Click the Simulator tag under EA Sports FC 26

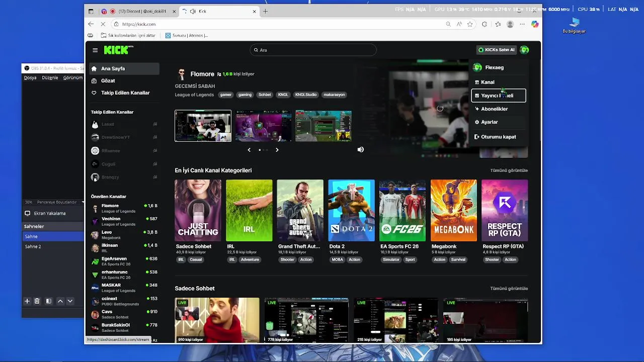(391, 259)
